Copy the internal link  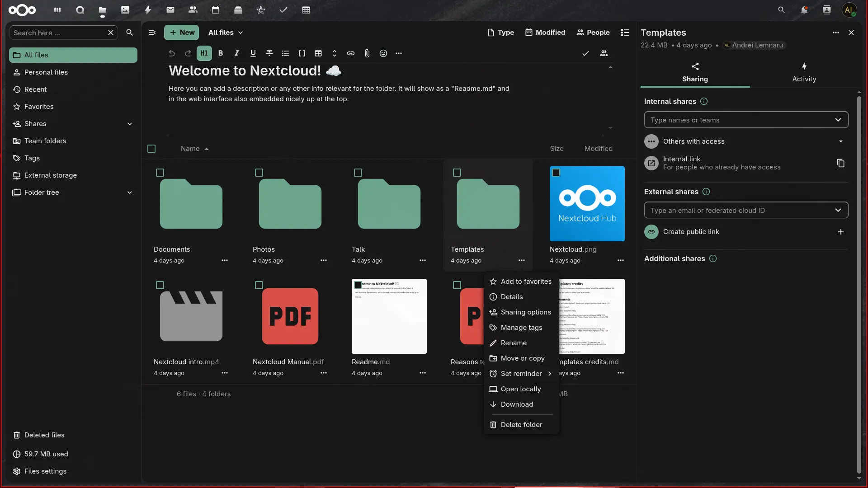(841, 163)
